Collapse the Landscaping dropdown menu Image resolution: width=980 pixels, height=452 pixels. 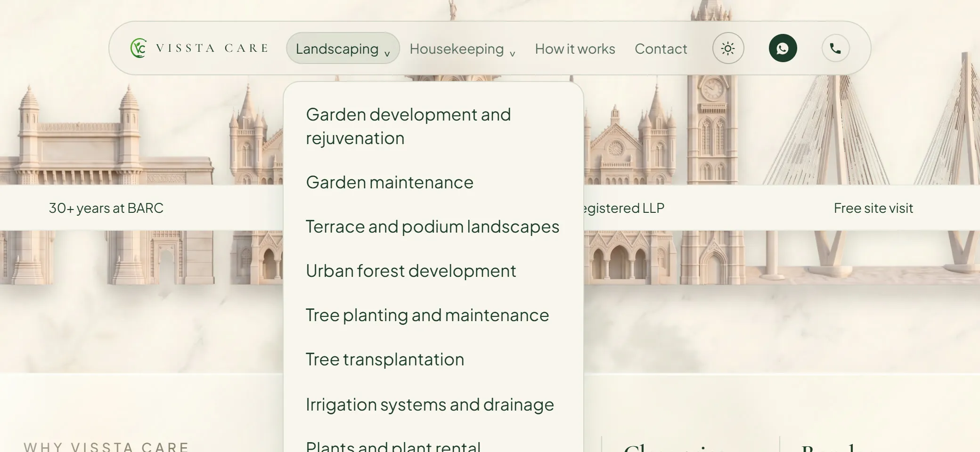point(343,48)
